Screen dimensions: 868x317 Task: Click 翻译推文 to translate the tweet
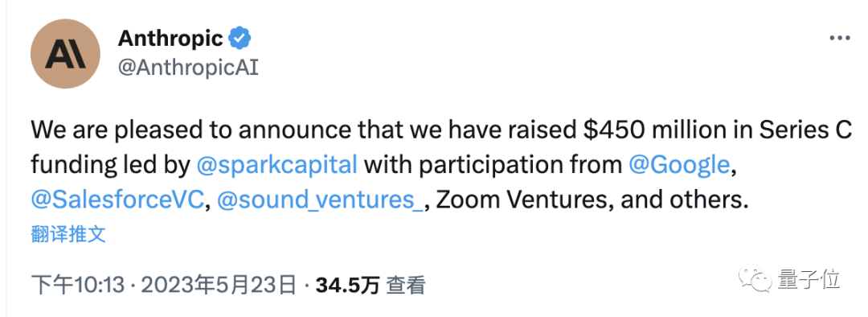[68, 234]
